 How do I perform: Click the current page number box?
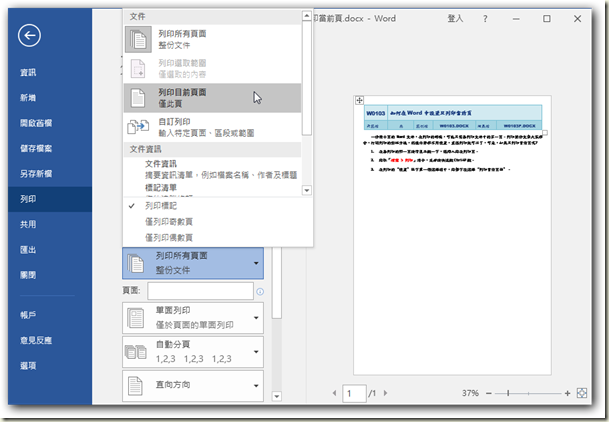[354, 393]
